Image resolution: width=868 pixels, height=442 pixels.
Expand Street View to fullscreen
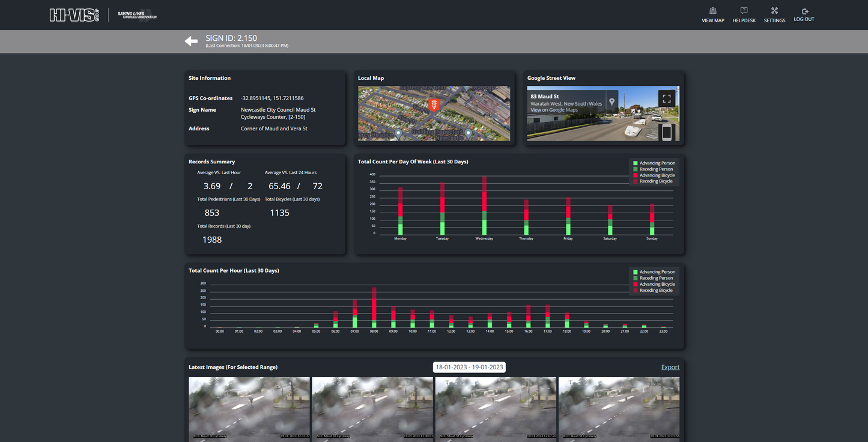point(666,98)
